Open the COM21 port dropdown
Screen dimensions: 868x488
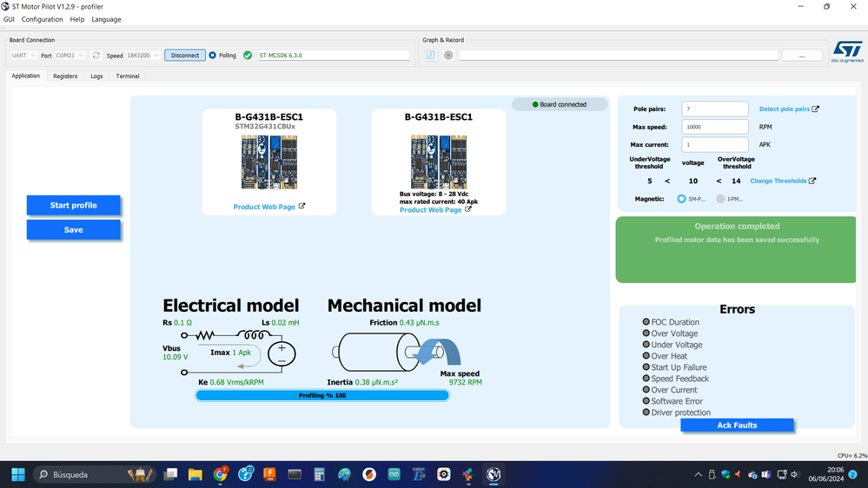coord(70,56)
